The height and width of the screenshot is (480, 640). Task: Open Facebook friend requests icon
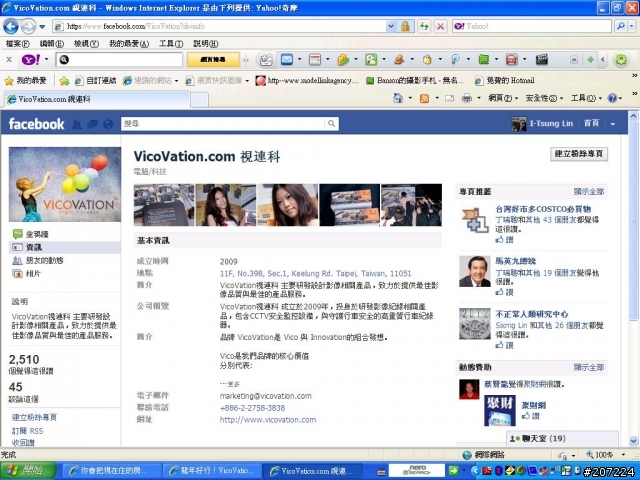pos(77,124)
